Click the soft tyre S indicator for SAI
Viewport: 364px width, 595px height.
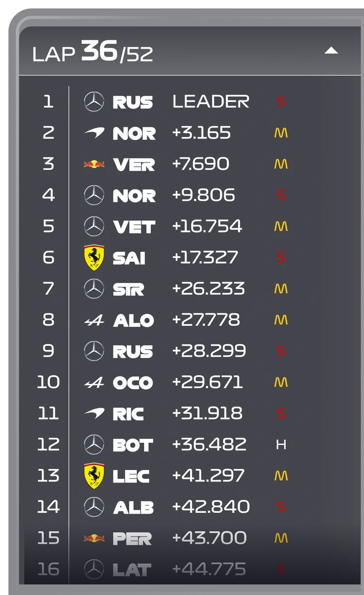pyautogui.click(x=281, y=257)
